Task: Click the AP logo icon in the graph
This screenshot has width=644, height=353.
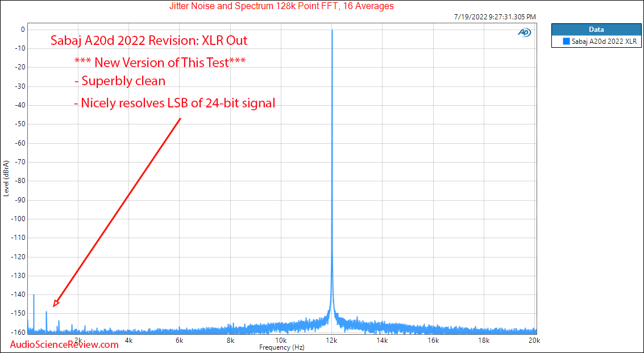Action: point(525,32)
